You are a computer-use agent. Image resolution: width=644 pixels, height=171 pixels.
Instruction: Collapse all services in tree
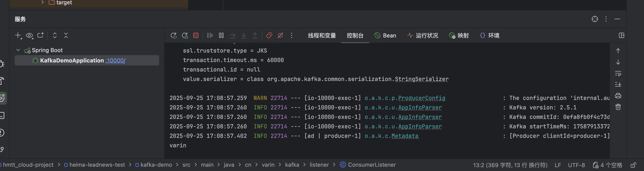(x=66, y=36)
